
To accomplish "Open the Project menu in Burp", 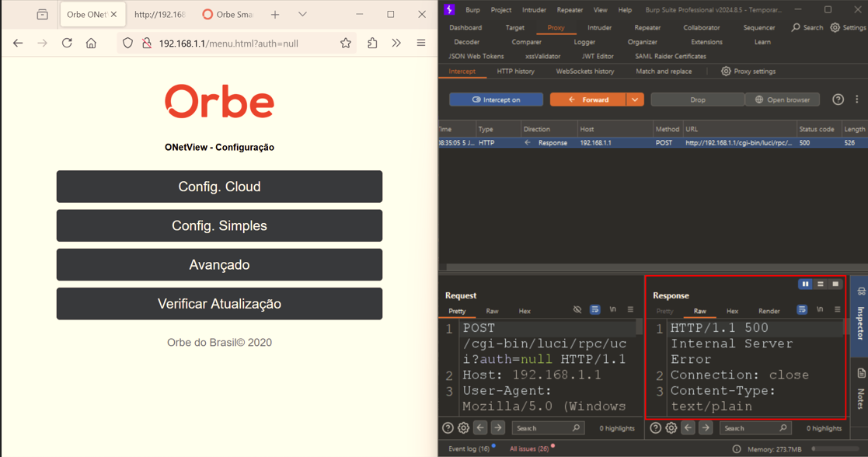I will [x=501, y=10].
